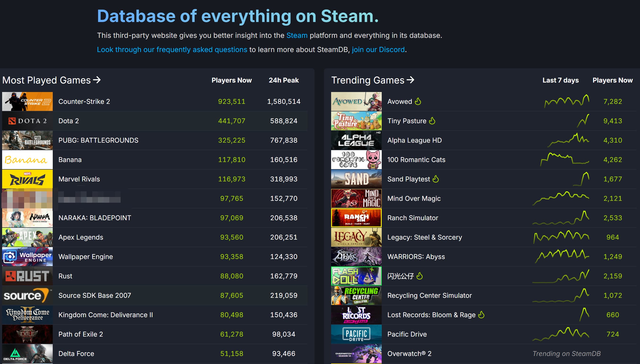Viewport: 640px width, 364px height.
Task: Click the flame icon next to Avowed
Action: click(418, 101)
